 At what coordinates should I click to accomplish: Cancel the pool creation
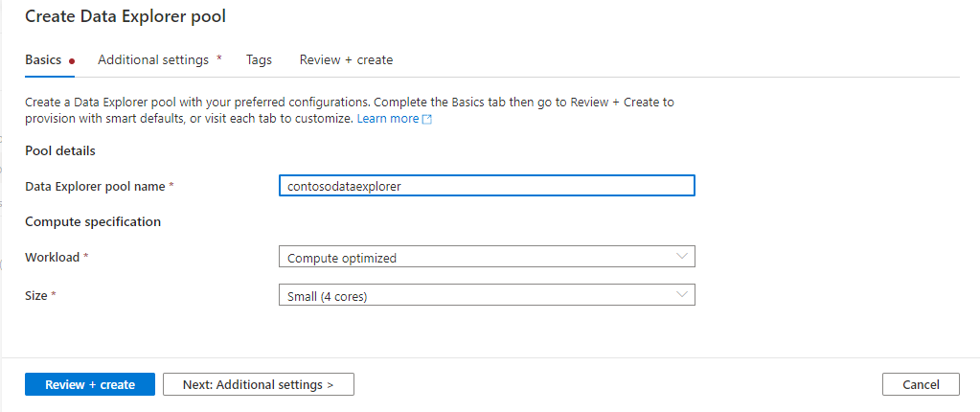920,384
